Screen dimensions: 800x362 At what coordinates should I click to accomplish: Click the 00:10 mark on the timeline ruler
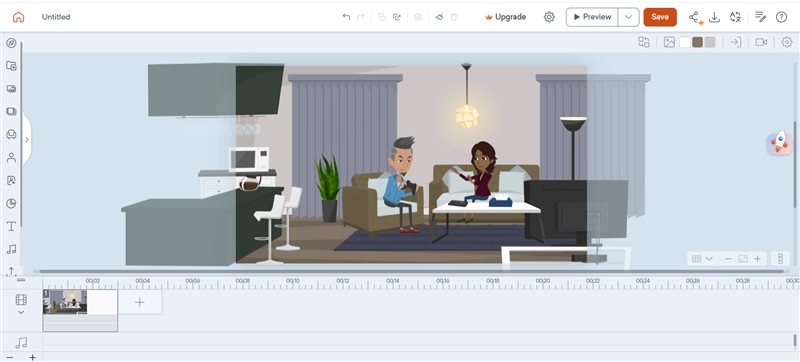[292, 281]
